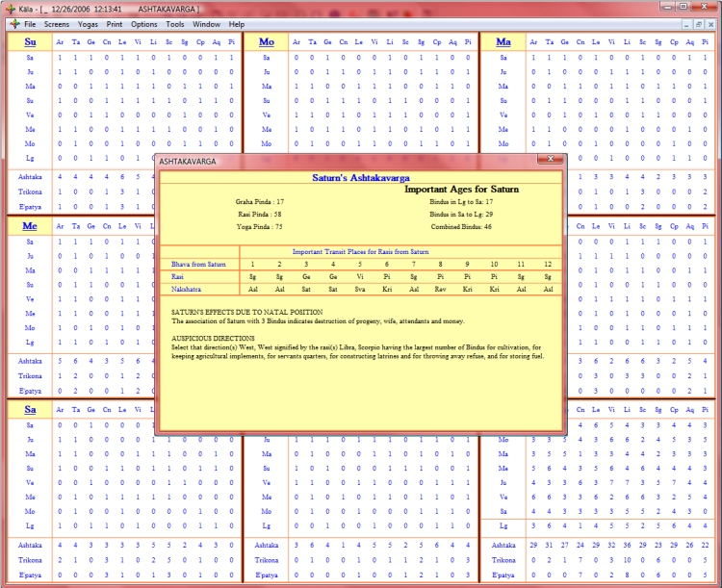This screenshot has width=722, height=588.
Task: Click the Ju row label in Sa panel
Action: pyautogui.click(x=30, y=440)
